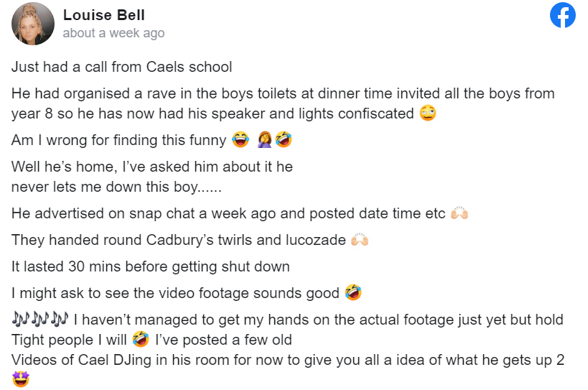
Task: Open Louise Bell's profile picture
Action: click(33, 24)
